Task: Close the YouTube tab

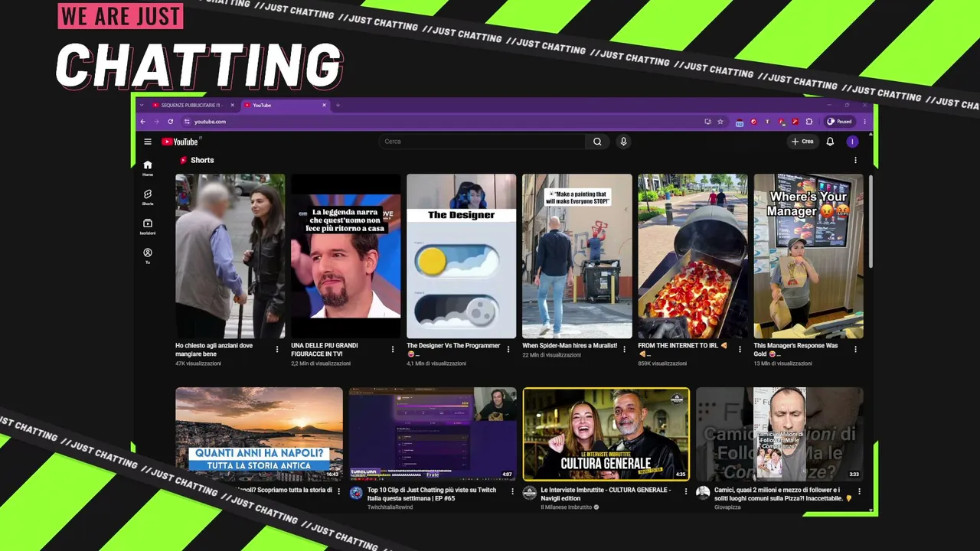Action: (x=324, y=105)
